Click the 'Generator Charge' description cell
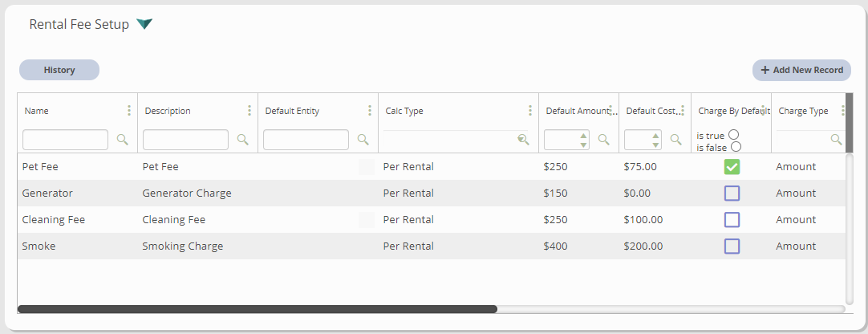The height and width of the screenshot is (334, 868). pyautogui.click(x=187, y=193)
